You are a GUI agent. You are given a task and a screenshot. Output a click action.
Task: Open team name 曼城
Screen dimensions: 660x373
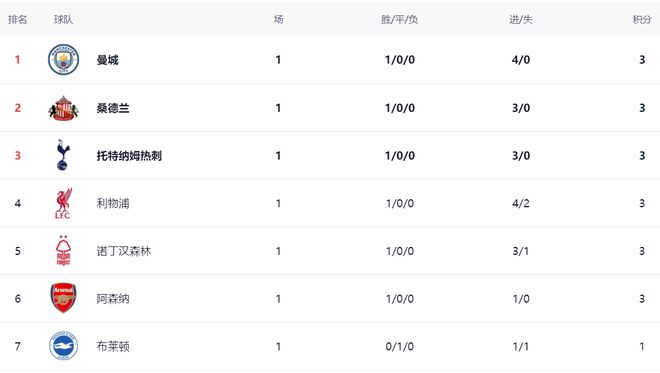[107, 60]
